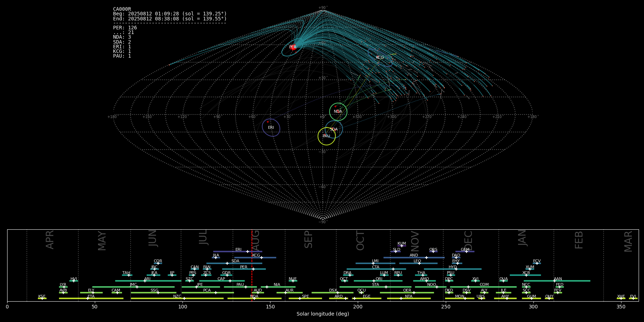Select the QUA shower bar in timeline
644x322 pixels.
pyautogui.click(x=504, y=281)
